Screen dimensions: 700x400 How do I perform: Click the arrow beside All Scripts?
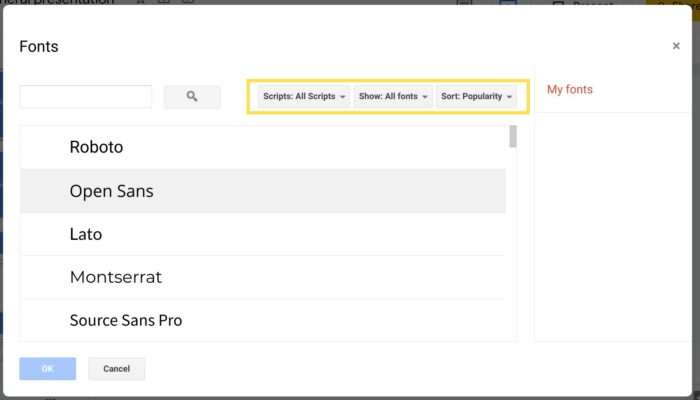[x=342, y=97]
